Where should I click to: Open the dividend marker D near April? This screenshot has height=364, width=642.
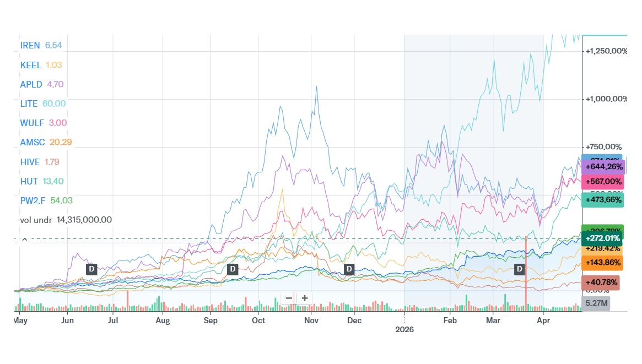pos(520,269)
